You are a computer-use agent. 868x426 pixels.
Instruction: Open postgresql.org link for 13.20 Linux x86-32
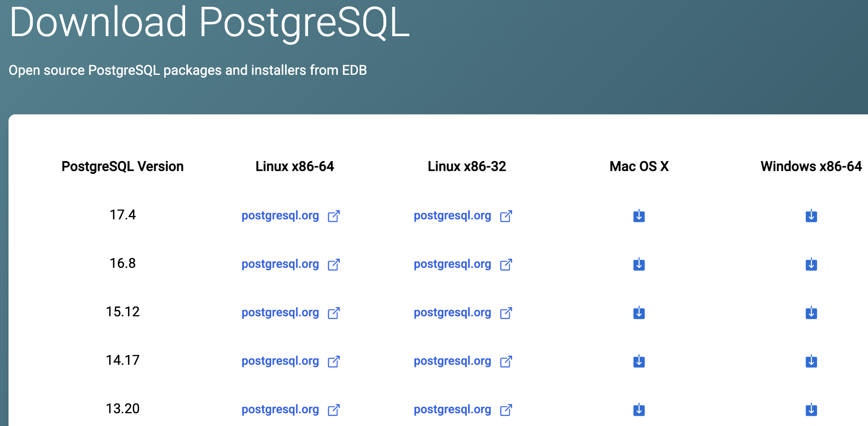[x=452, y=409]
